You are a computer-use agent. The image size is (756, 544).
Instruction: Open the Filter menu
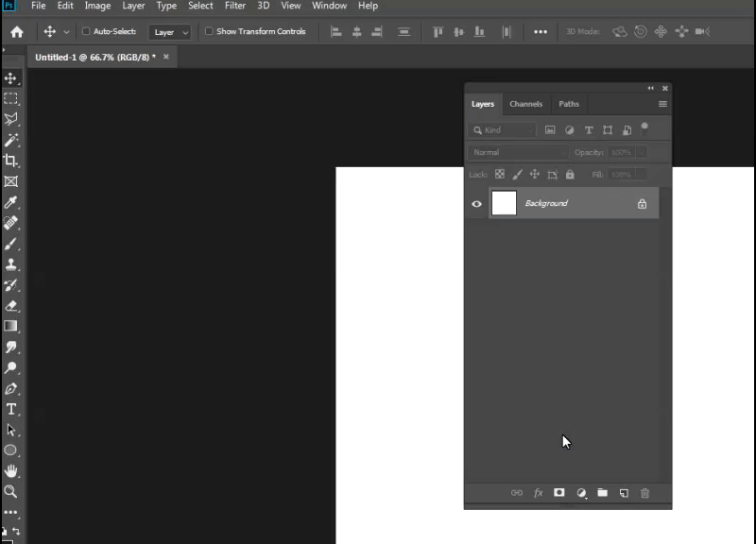pos(235,6)
